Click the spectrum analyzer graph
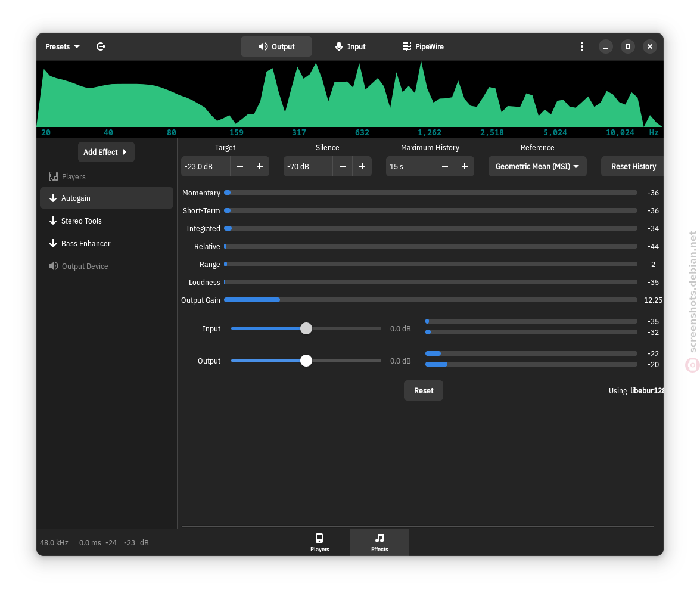 [350, 94]
